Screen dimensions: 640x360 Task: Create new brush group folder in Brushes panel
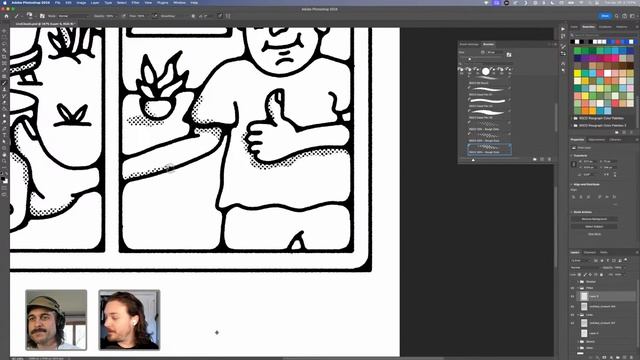535,159
